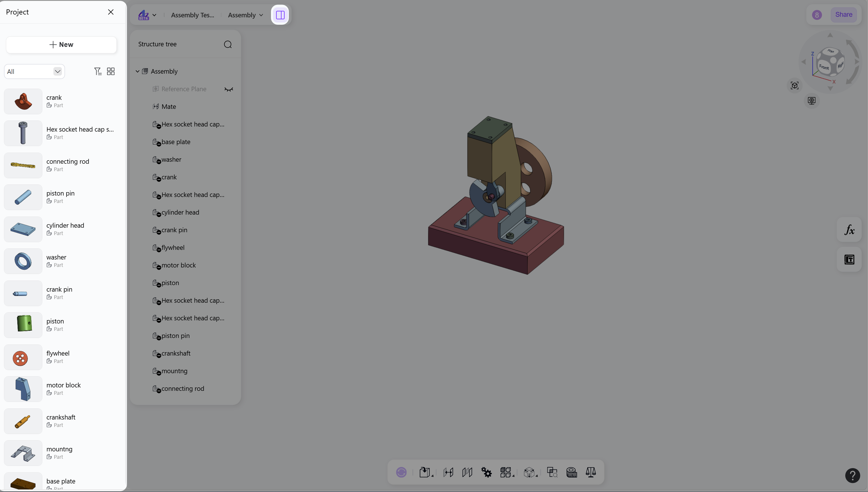Image resolution: width=868 pixels, height=492 pixels.
Task: Collapse the Assembly tree node
Action: coord(137,71)
